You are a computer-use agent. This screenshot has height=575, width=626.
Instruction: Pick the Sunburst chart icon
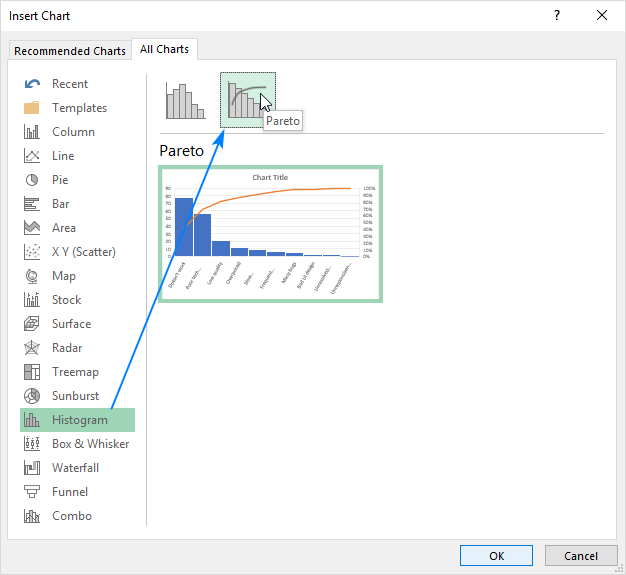click(x=32, y=396)
